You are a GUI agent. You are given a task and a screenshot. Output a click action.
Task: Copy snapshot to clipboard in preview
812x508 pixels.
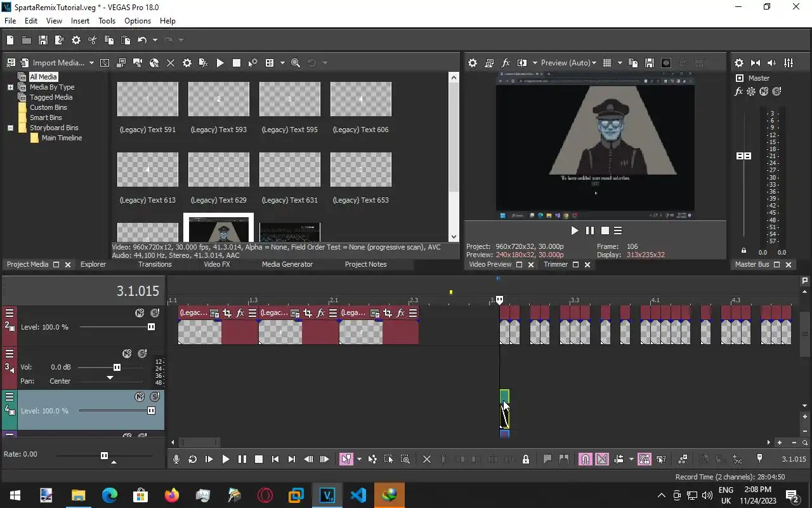pos(633,63)
